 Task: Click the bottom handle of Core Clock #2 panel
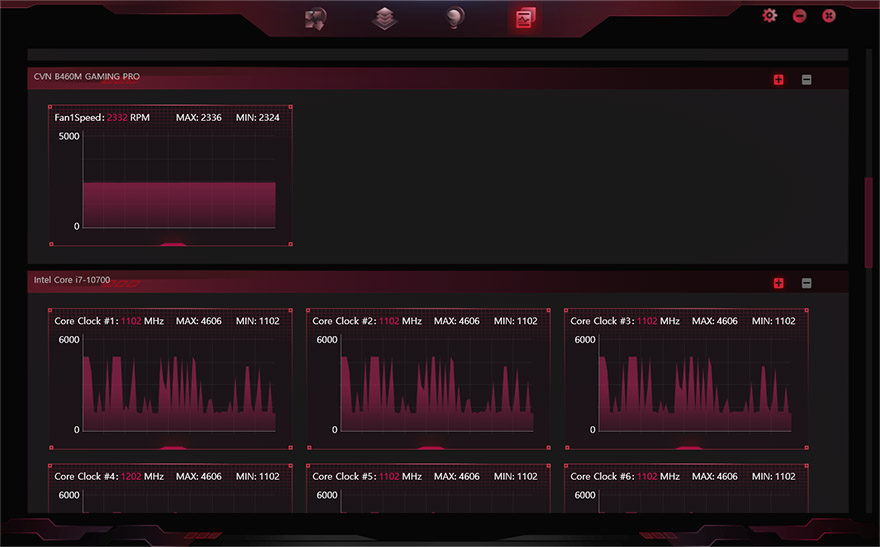[x=431, y=447]
